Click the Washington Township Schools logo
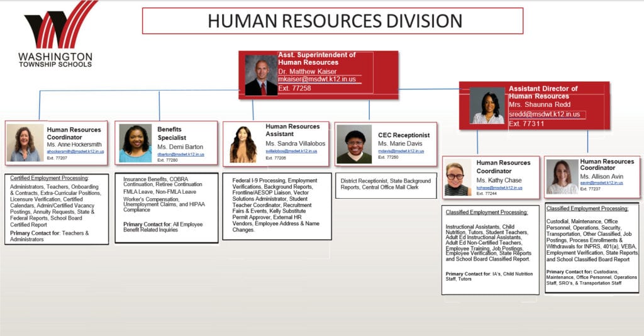644x336 pixels. click(57, 34)
